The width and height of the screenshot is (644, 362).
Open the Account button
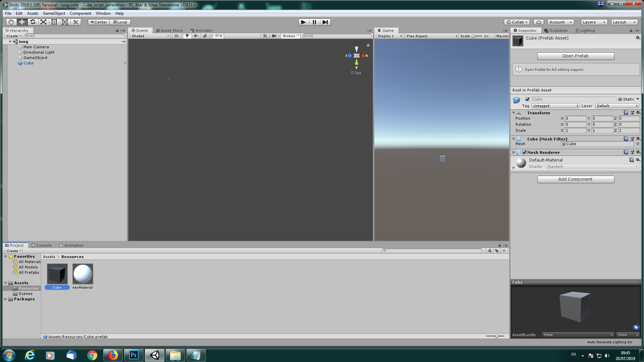(560, 22)
